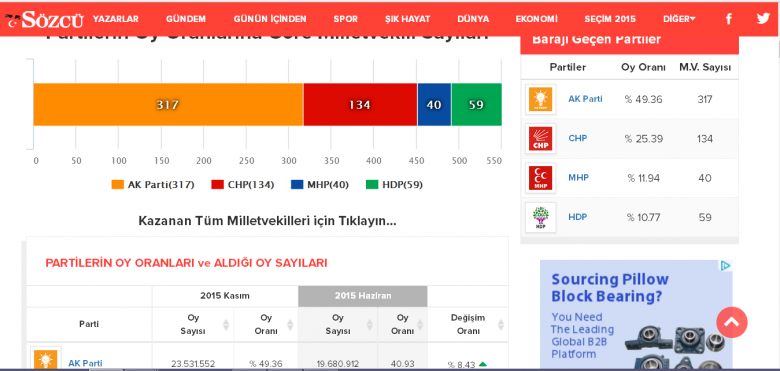
Task: Click '% 25.39' CHP vote share
Action: (x=644, y=139)
